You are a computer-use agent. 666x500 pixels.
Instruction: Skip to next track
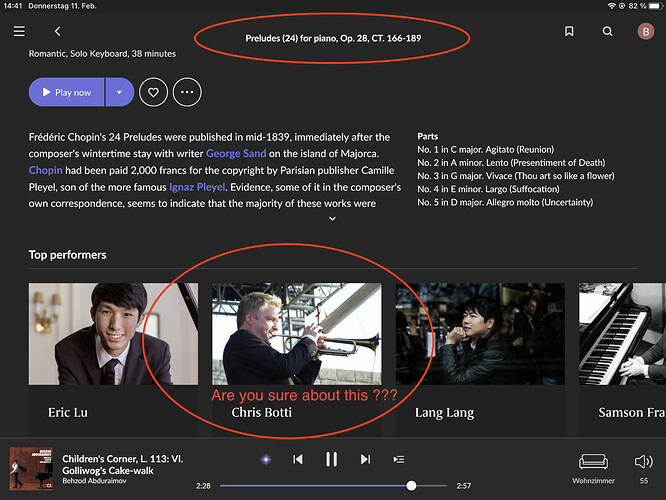point(365,459)
